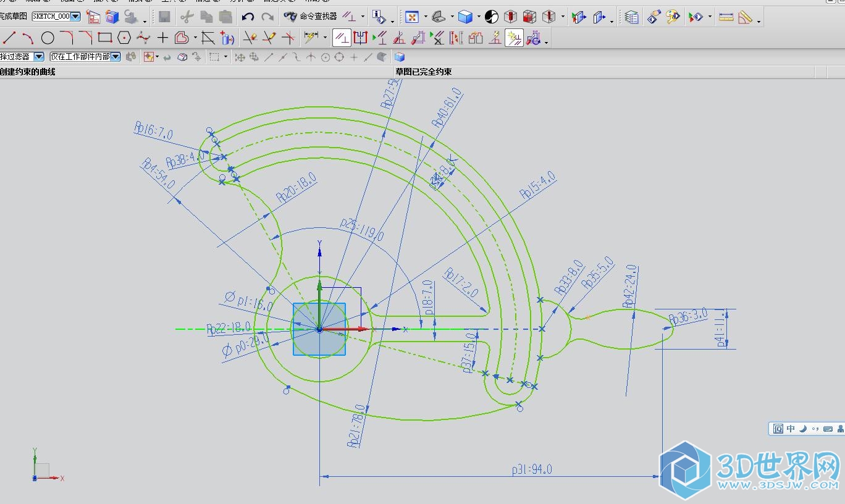
Task: Toggle the Inferred Dimensions lightning button
Action: click(x=311, y=37)
